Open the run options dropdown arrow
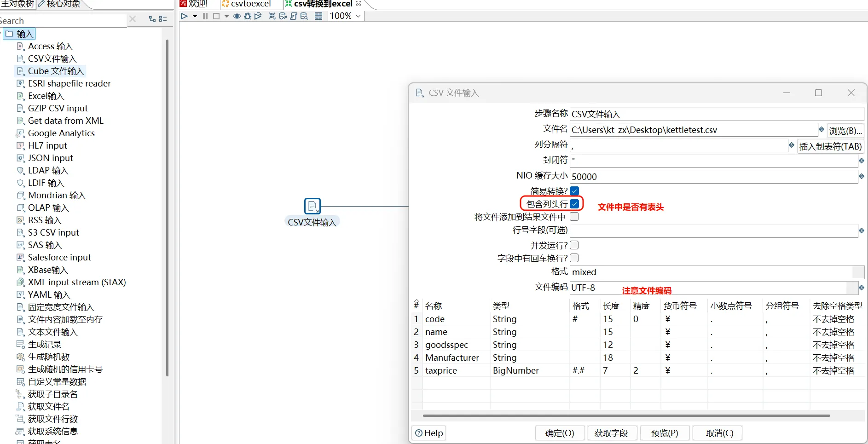 (195, 16)
